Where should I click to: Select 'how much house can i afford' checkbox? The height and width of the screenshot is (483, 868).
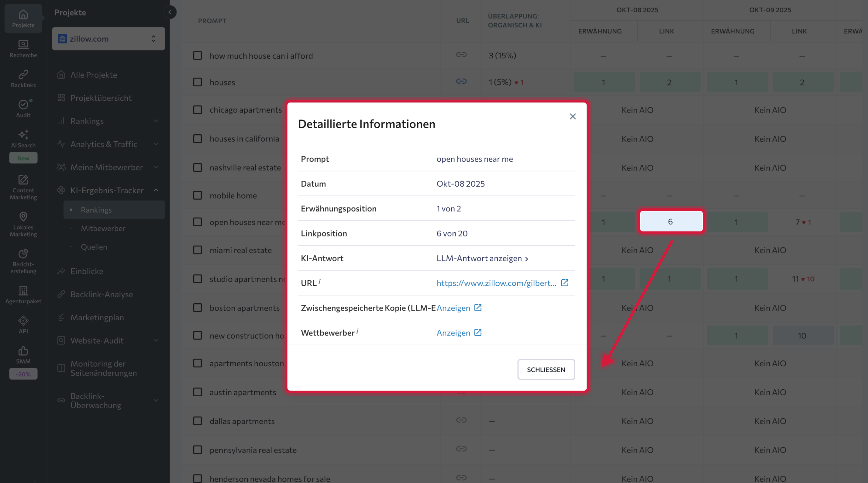coord(197,55)
